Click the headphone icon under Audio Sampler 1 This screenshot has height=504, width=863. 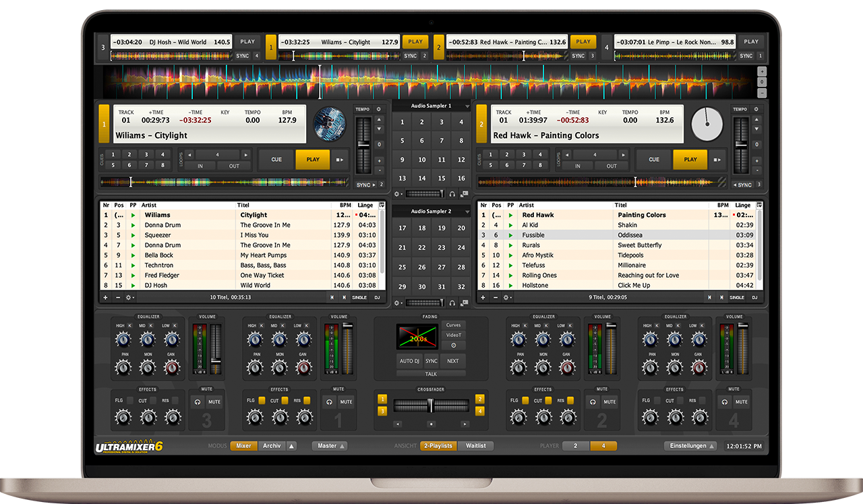(452, 193)
